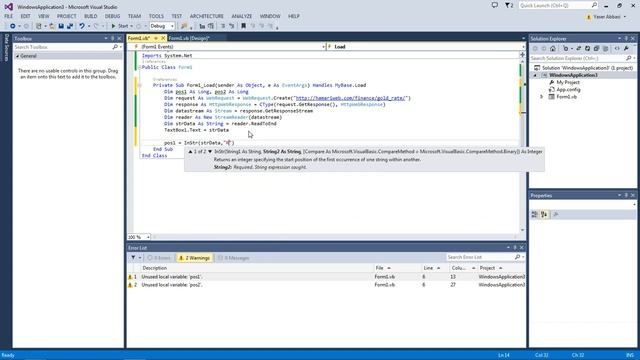Open the ARCHITECTURE menu
The width and height of the screenshot is (640, 360).
(x=207, y=16)
